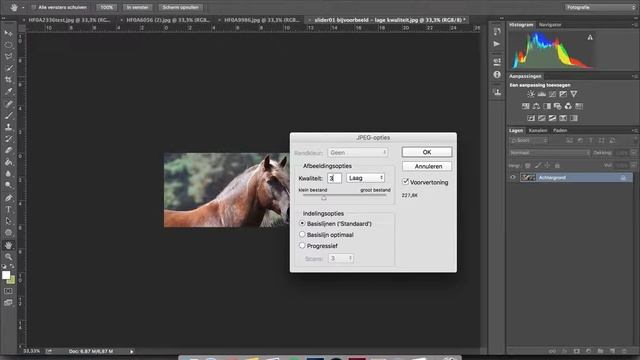This screenshot has width=640, height=360.
Task: Switch to the Navigator tab
Action: pyautogui.click(x=550, y=24)
